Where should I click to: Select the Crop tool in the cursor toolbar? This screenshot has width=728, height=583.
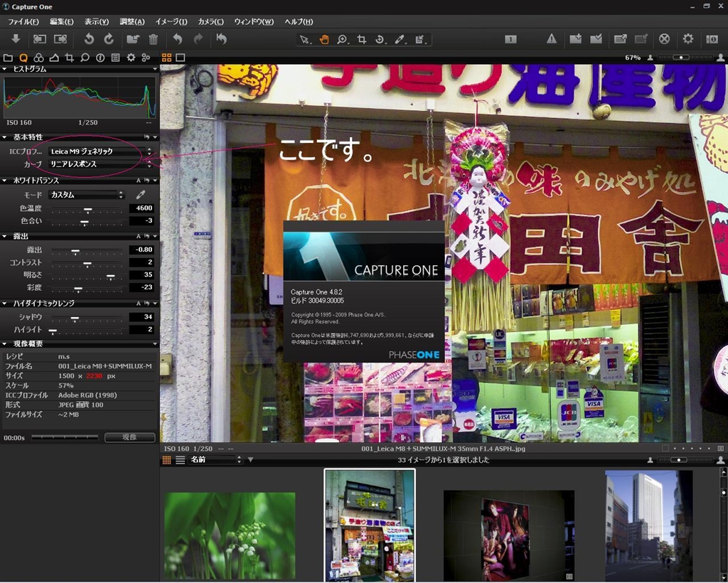(362, 39)
